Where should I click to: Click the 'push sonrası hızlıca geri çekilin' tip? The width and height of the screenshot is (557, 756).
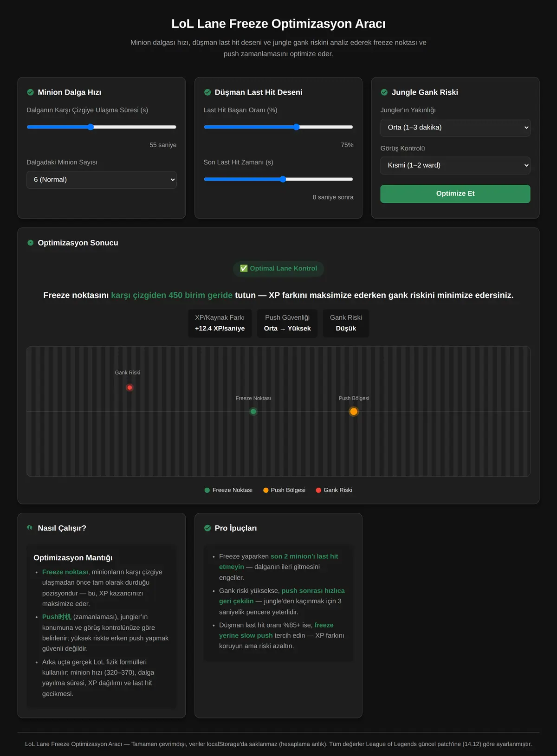pyautogui.click(x=282, y=596)
